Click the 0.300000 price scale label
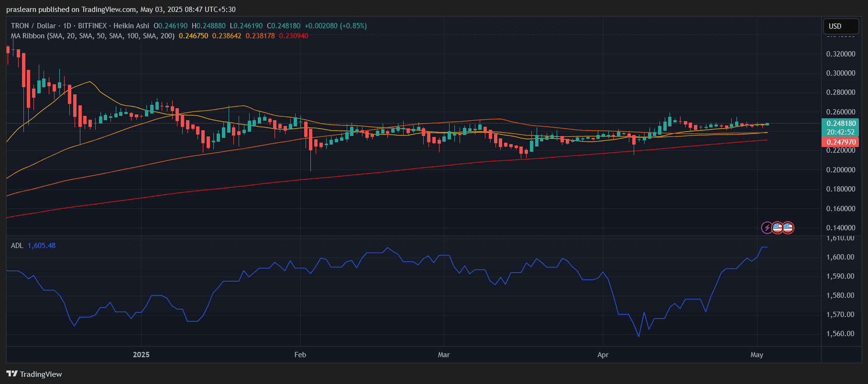The image size is (868, 384). tap(840, 73)
